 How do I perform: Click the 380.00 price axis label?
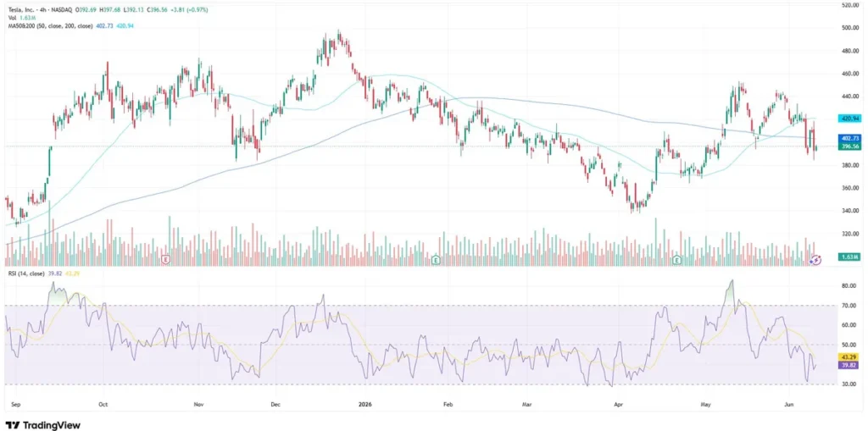click(x=850, y=165)
